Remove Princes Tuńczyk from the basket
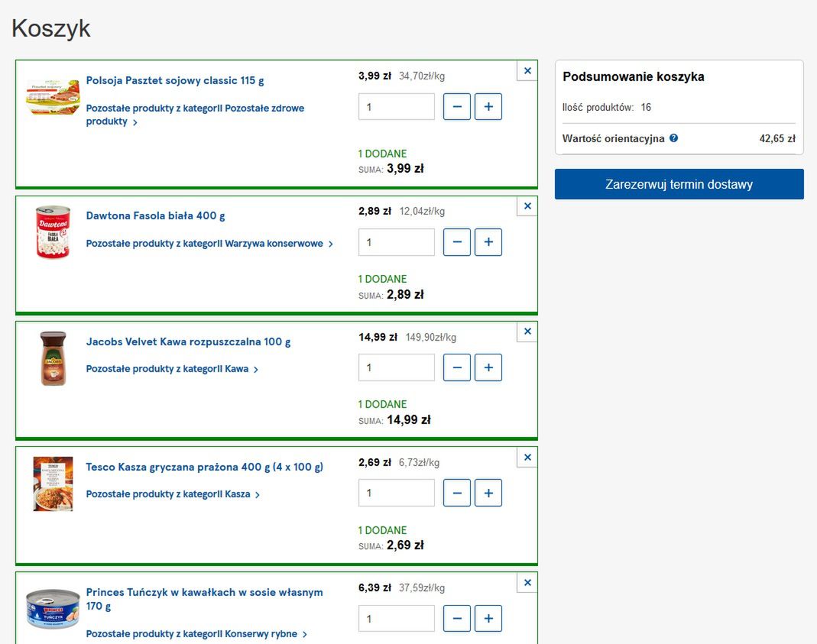 pyautogui.click(x=527, y=583)
